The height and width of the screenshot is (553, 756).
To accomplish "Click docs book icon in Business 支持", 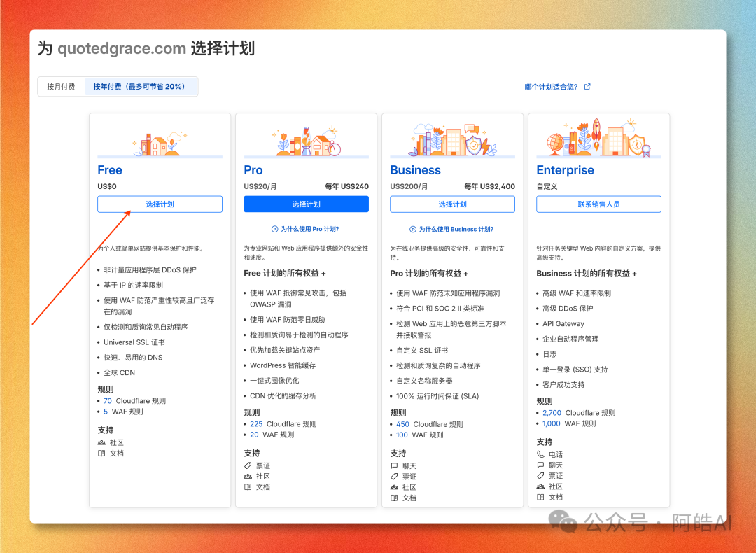I will coord(394,498).
